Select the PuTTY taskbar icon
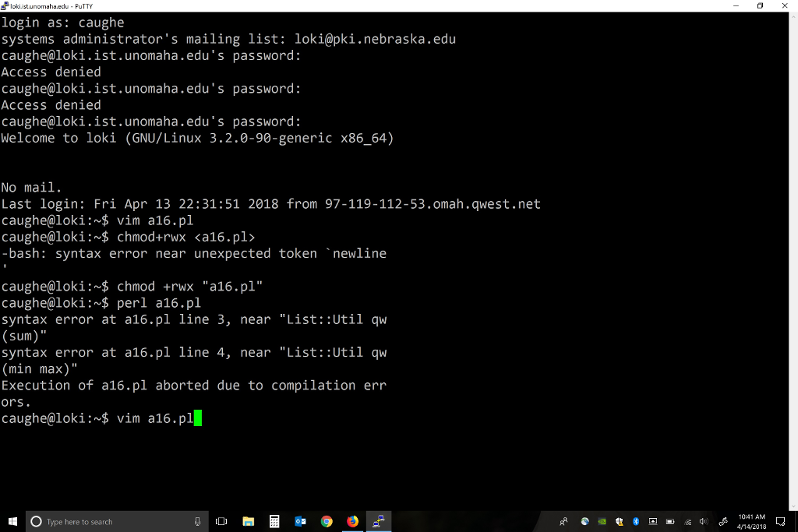The height and width of the screenshot is (532, 798). pyautogui.click(x=379, y=521)
